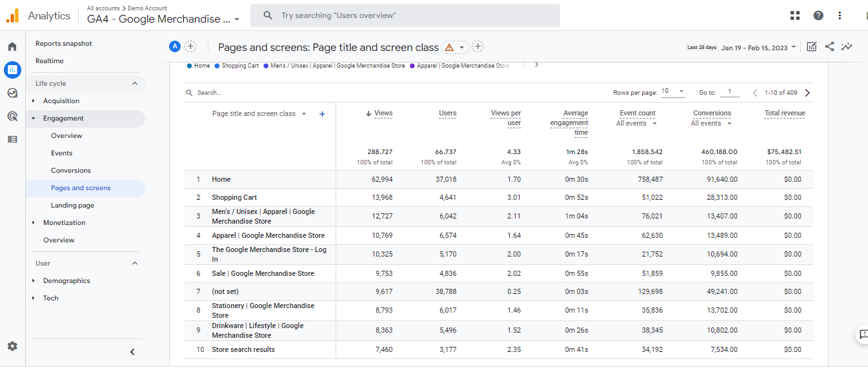
Task: Open the Google apps grid icon
Action: [795, 15]
